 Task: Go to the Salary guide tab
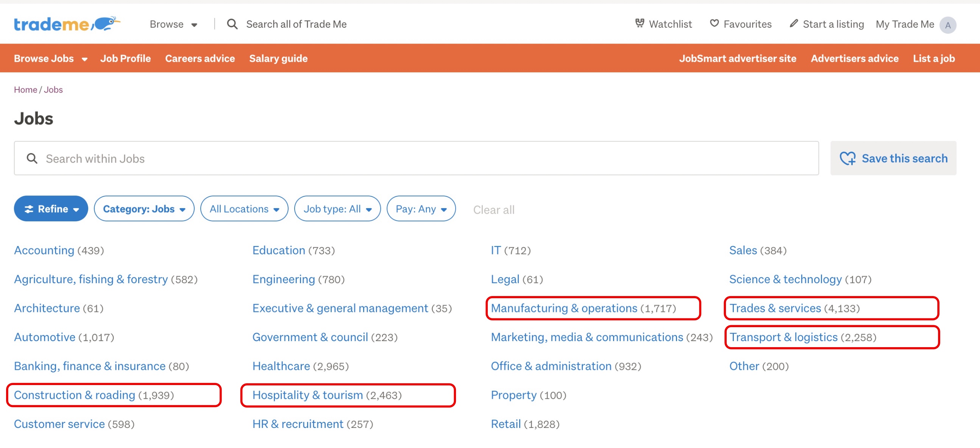click(x=278, y=58)
